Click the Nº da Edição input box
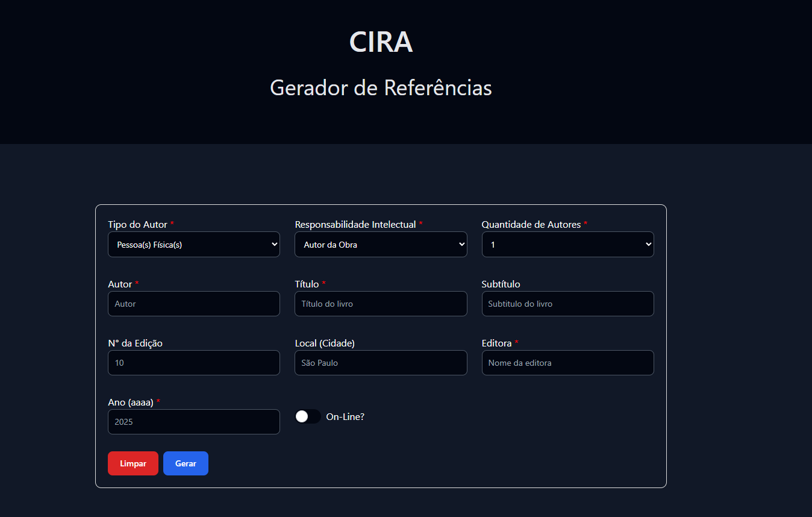This screenshot has height=517, width=812. (x=193, y=363)
